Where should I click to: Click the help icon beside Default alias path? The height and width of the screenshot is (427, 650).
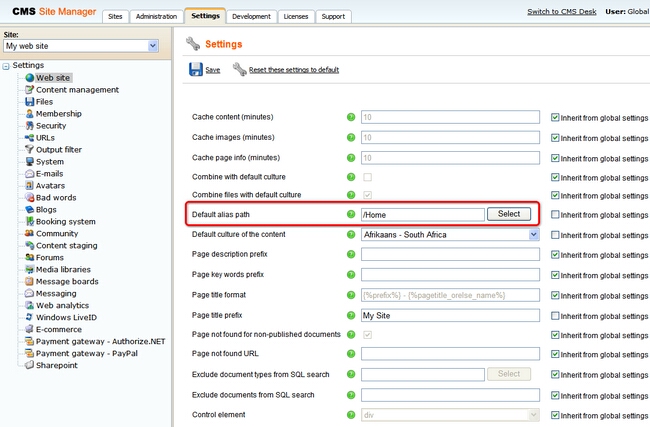pos(350,214)
